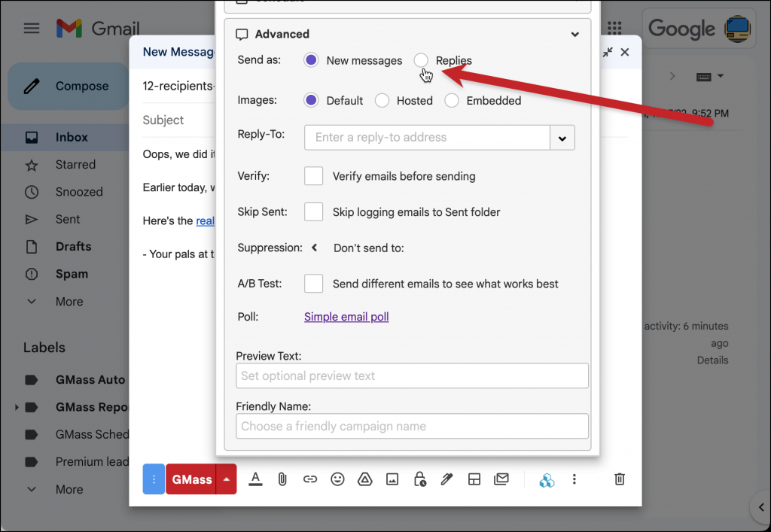771x532 pixels.
Task: Insert a hyperlink into the message
Action: pyautogui.click(x=310, y=479)
